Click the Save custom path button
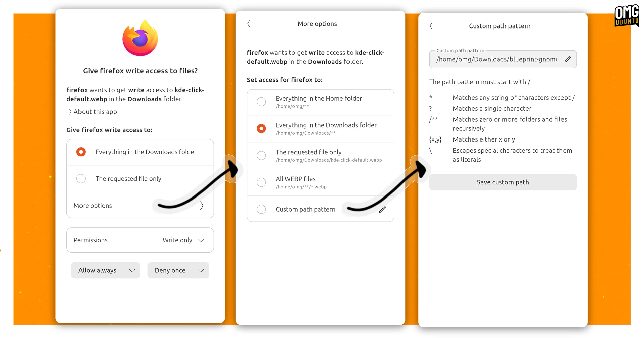Image resolution: width=644 pixels, height=338 pixels. [x=503, y=182]
